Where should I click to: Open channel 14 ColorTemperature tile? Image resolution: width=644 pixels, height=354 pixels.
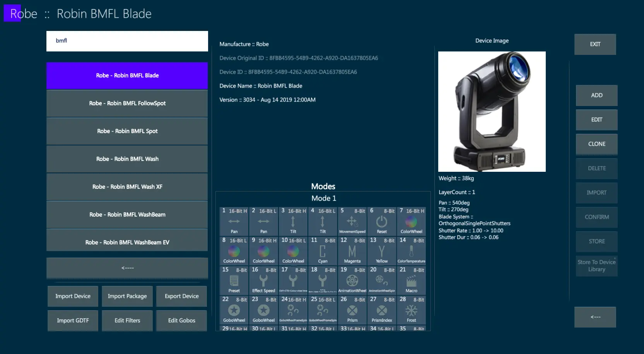(411, 251)
